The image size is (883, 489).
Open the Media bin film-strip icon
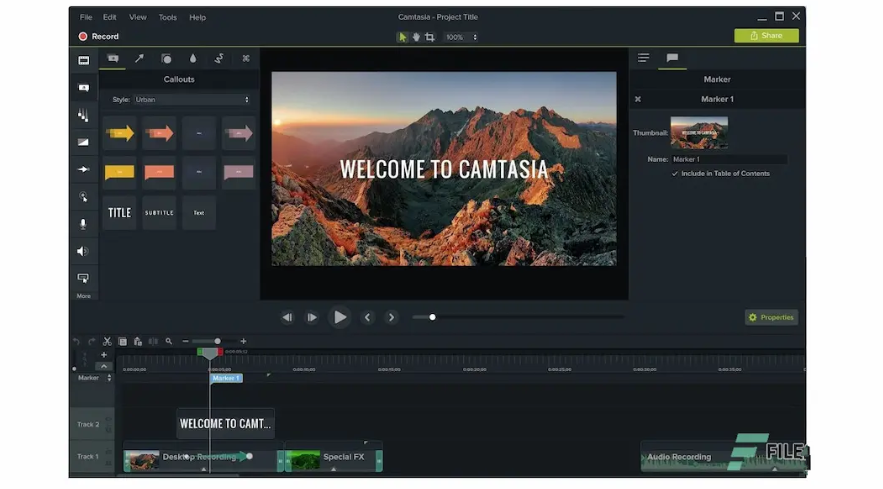83,60
